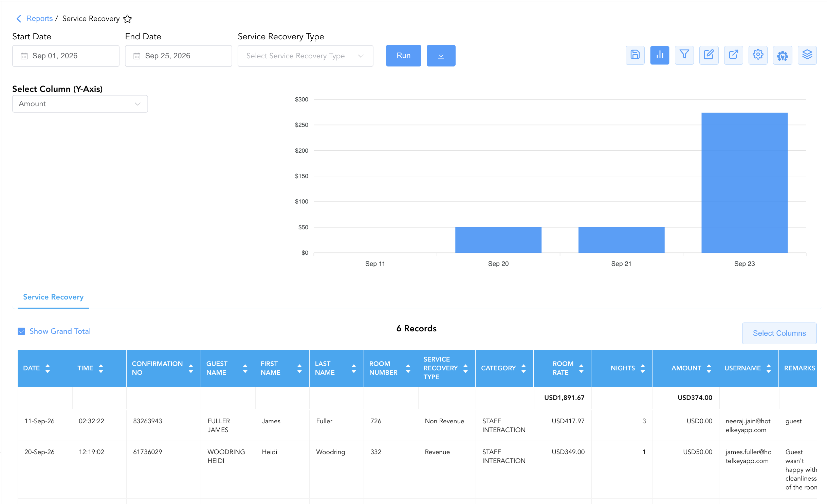
Task: Click confirmation number 61736029
Action: coord(148,452)
